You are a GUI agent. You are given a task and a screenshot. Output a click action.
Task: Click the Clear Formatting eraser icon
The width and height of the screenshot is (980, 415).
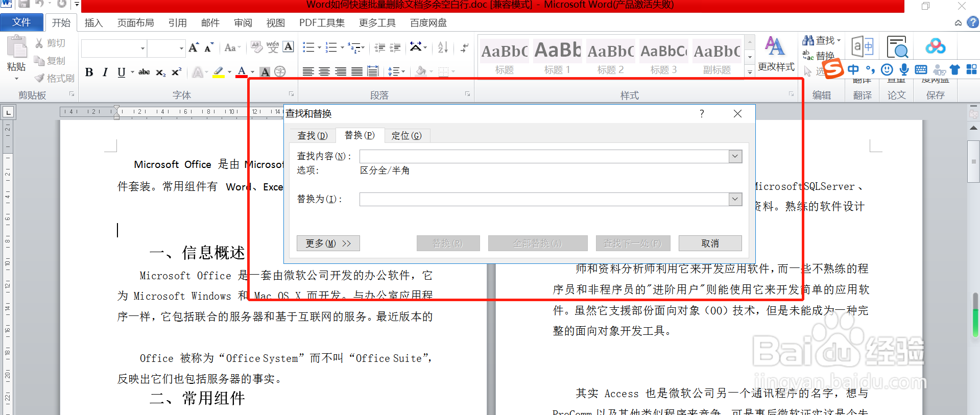pyautogui.click(x=257, y=48)
